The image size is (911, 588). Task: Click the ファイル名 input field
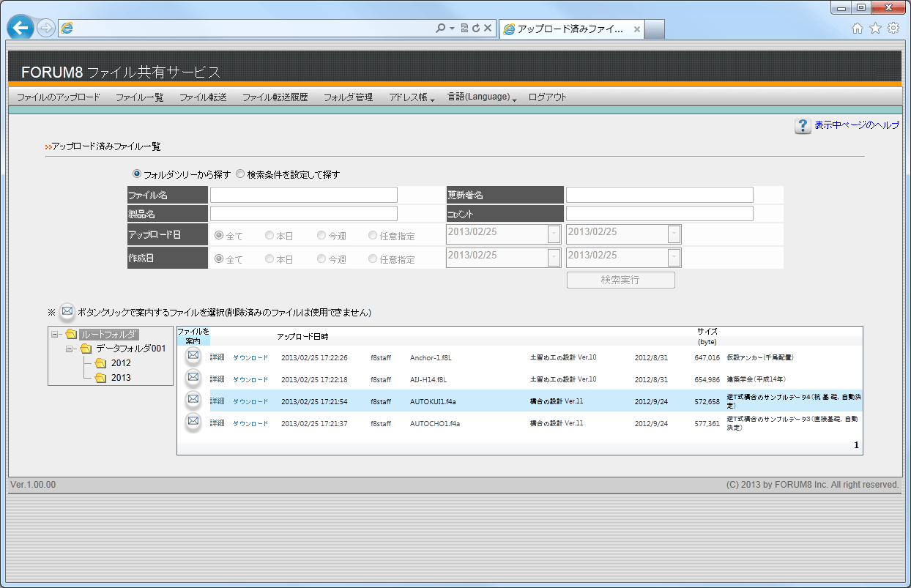pos(304,195)
